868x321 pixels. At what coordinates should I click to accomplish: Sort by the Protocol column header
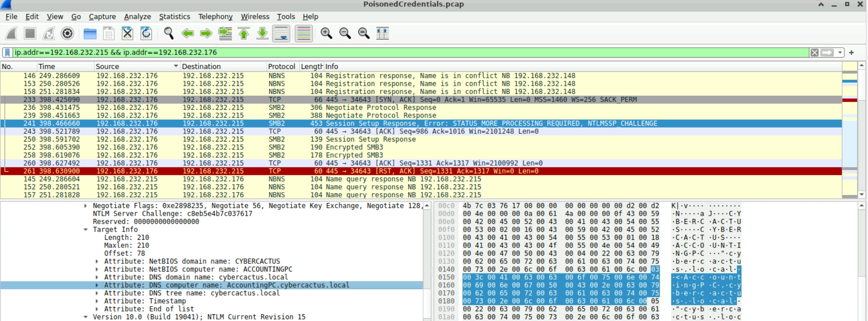coord(283,66)
